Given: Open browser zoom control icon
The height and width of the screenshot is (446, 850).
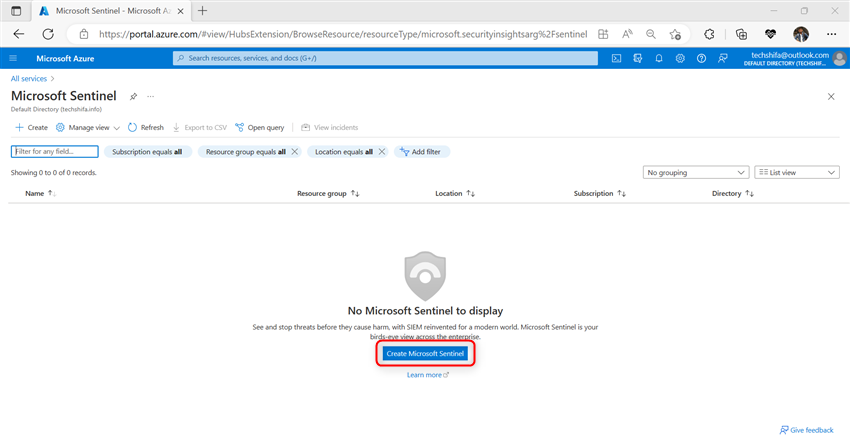Looking at the screenshot, I should point(651,34).
